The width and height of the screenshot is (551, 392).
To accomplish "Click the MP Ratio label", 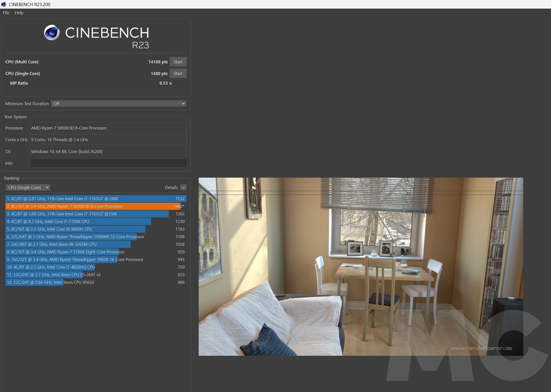I will pyautogui.click(x=19, y=83).
